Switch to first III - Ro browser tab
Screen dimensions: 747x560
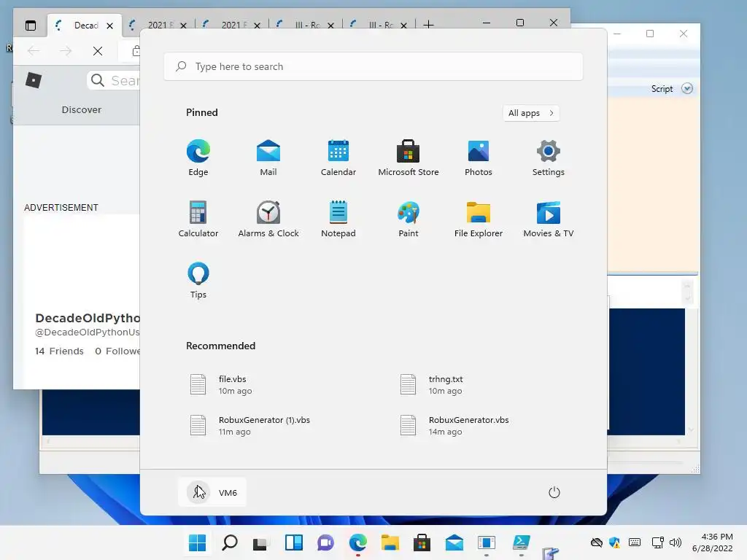click(x=306, y=26)
